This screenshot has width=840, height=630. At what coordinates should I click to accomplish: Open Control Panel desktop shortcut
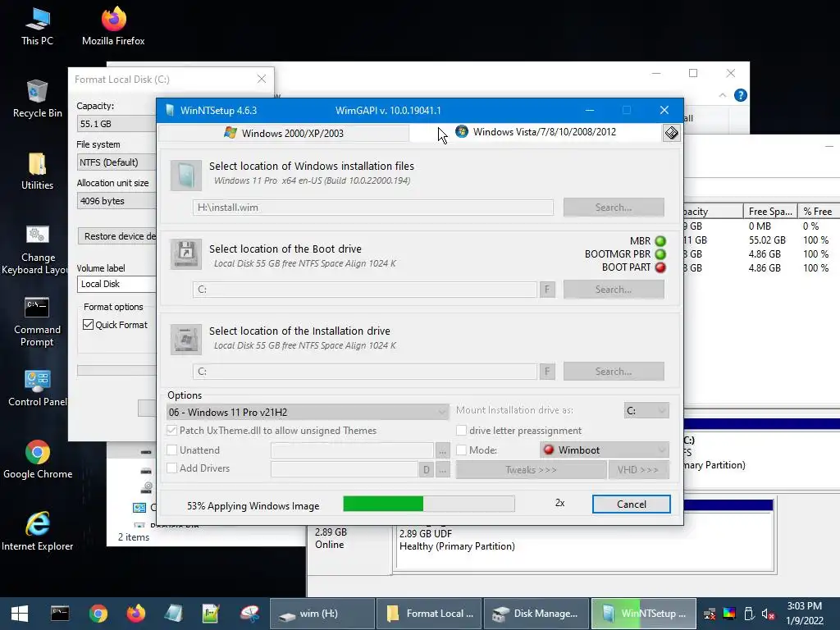pos(37,388)
